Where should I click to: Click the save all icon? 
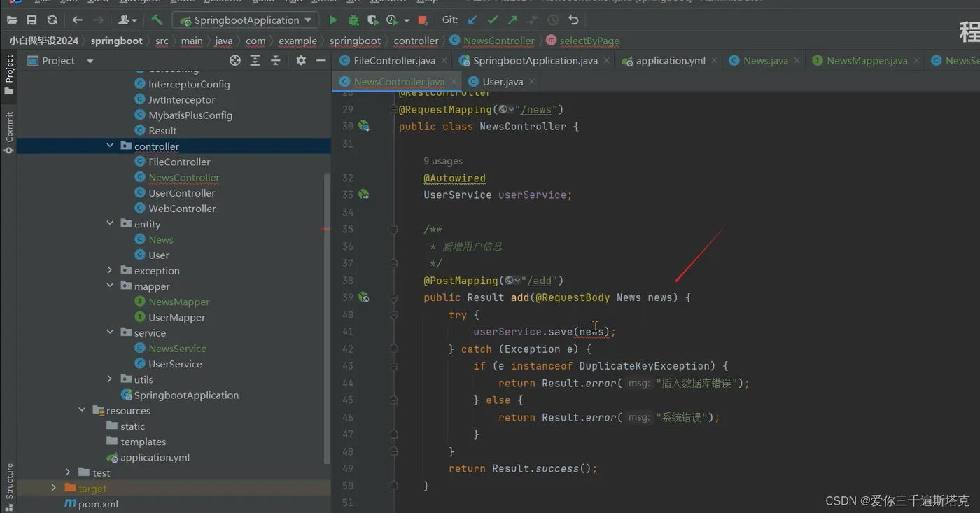31,20
